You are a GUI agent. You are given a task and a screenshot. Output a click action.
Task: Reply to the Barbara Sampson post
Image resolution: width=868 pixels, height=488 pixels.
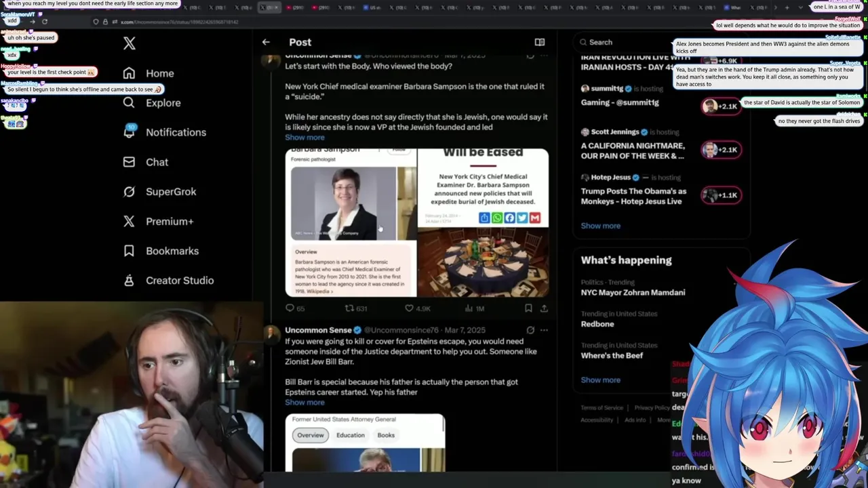[295, 308]
